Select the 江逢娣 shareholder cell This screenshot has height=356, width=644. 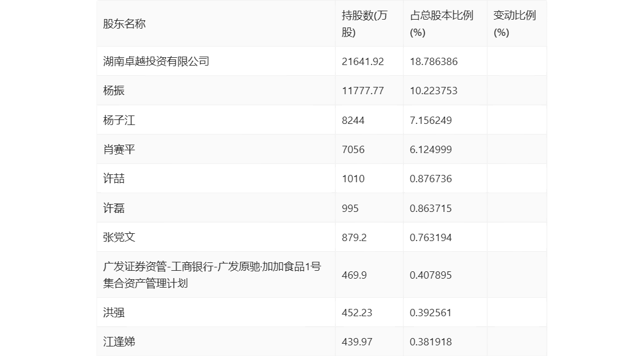pyautogui.click(x=119, y=341)
